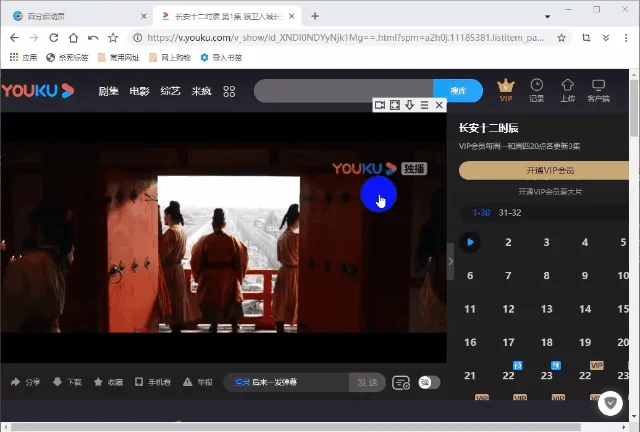640x432 pixels.
Task: Open the danmaku settings icon
Action: [401, 383]
